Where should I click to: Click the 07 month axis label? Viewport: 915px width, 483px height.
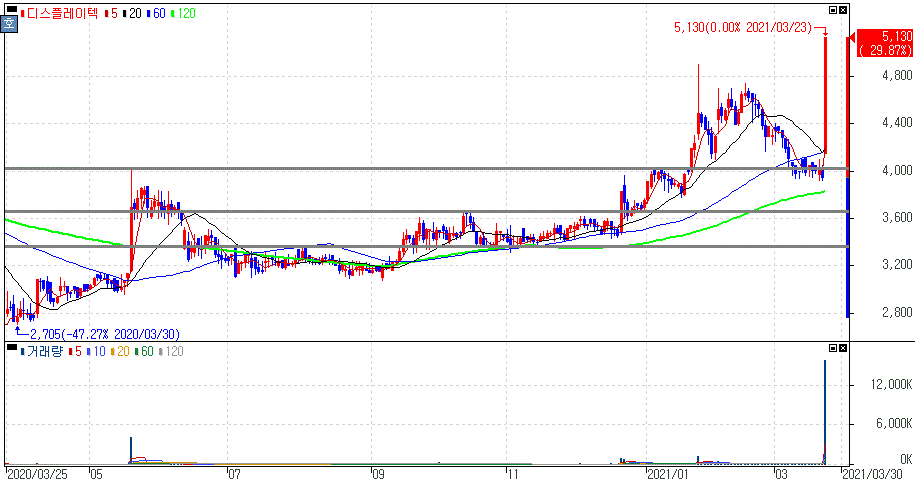click(234, 474)
